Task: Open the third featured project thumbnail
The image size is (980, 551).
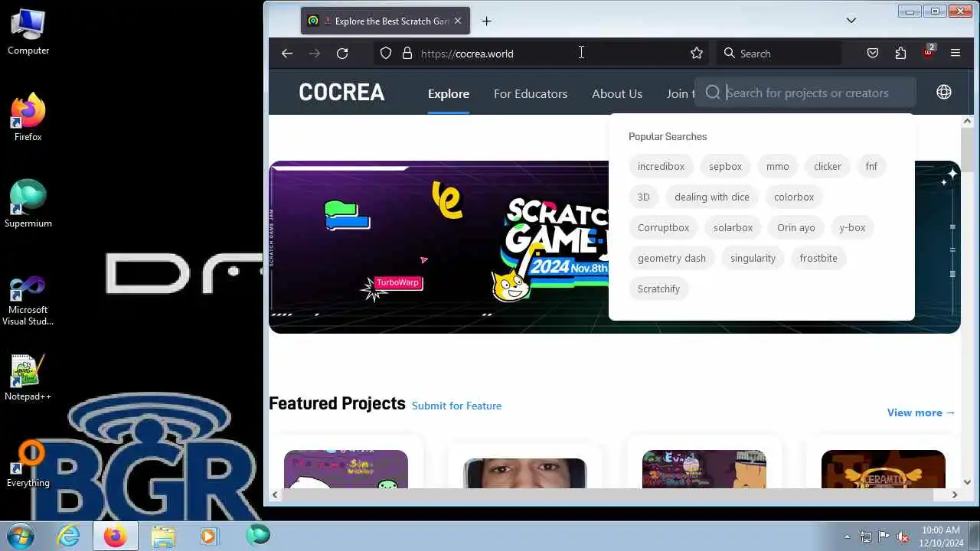Action: coord(704,469)
